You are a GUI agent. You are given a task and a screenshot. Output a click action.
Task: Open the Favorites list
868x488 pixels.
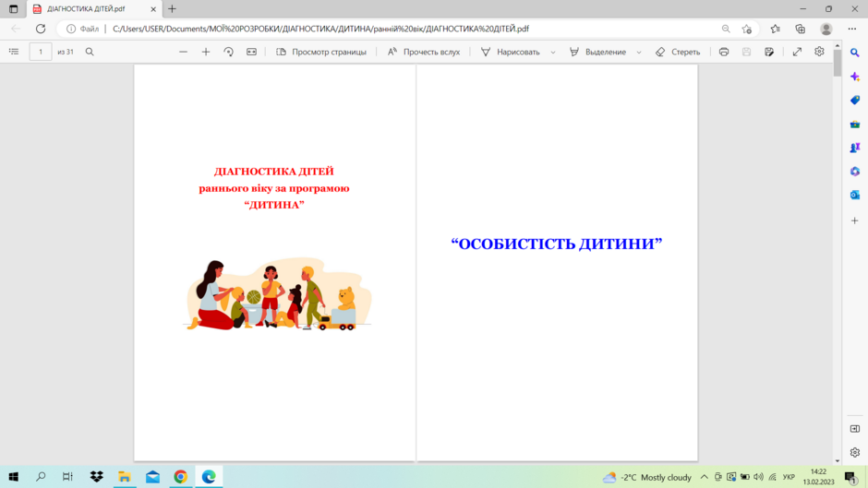pyautogui.click(x=775, y=29)
